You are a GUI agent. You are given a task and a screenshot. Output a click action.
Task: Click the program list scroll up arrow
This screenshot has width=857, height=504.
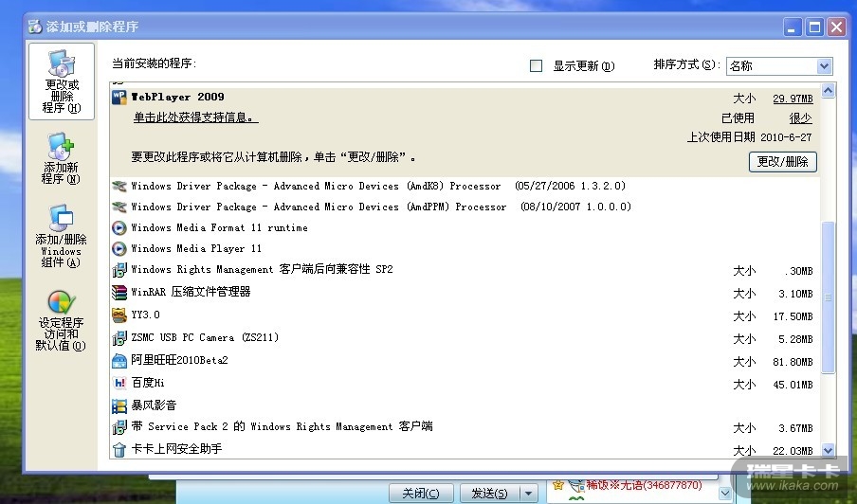[828, 91]
